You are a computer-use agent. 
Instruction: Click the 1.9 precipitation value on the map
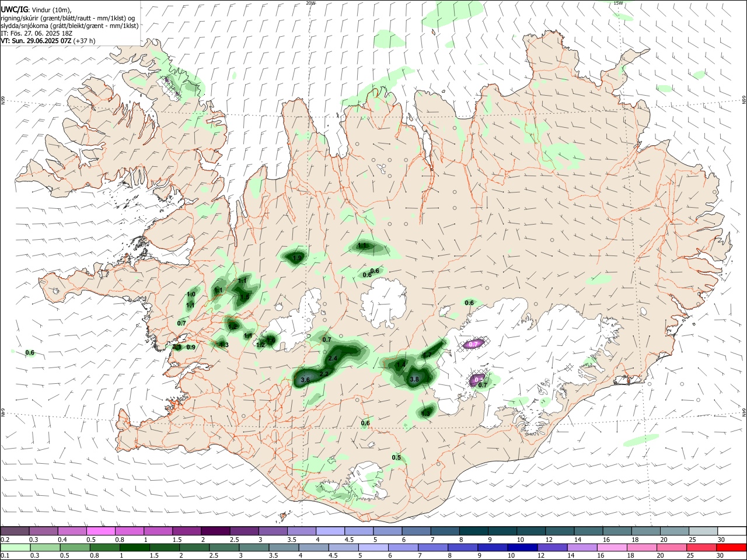(x=297, y=258)
